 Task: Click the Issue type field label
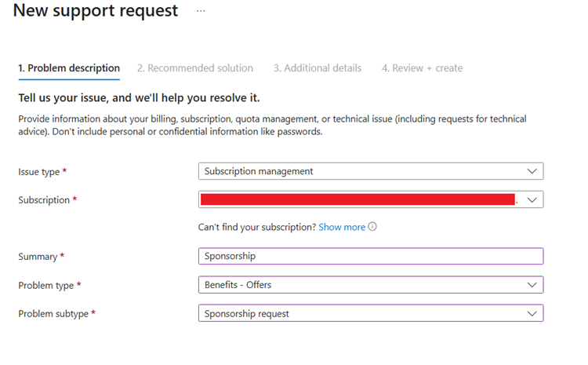(41, 171)
